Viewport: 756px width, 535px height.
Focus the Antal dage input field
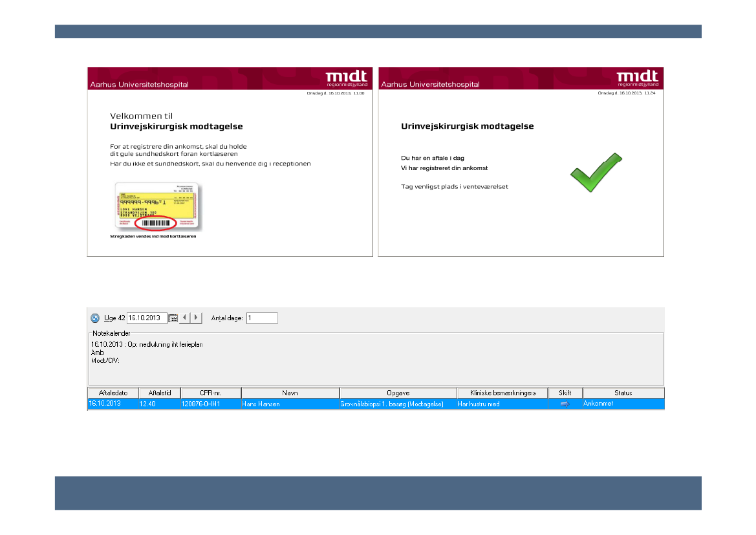[x=261, y=318]
